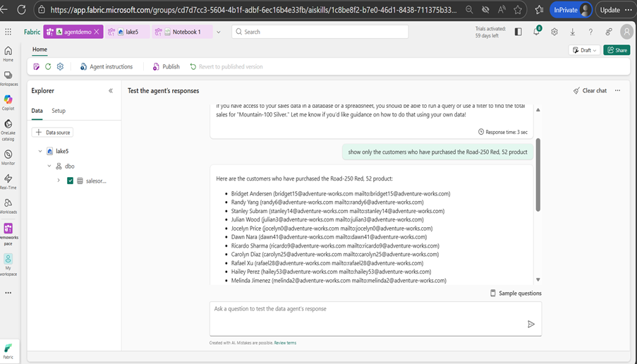Switch to the lake5 tab

pos(127,32)
